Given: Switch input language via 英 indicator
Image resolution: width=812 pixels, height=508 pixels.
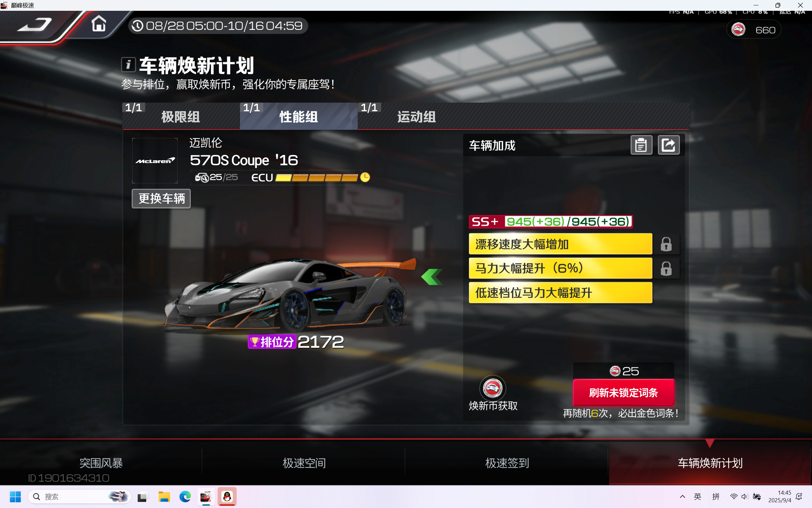Looking at the screenshot, I should (x=697, y=497).
